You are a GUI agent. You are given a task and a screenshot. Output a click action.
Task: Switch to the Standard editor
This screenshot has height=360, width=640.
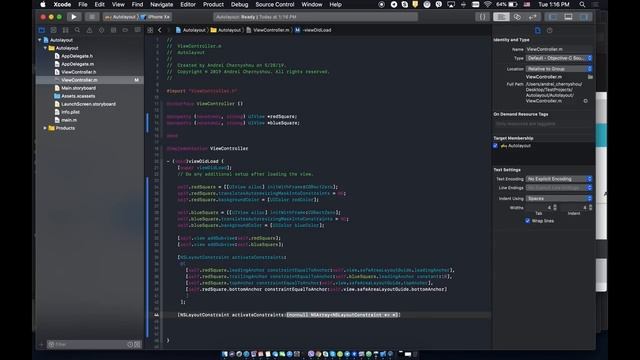[501, 17]
